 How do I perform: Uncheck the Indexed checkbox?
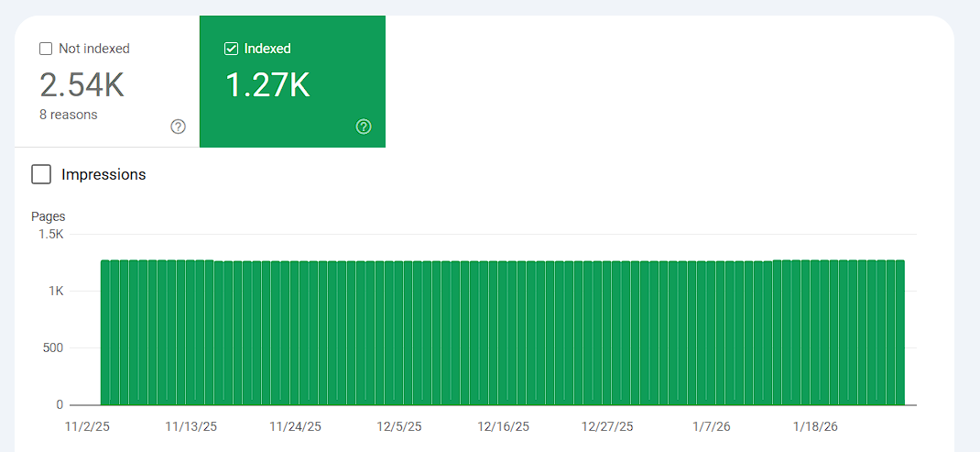click(231, 49)
